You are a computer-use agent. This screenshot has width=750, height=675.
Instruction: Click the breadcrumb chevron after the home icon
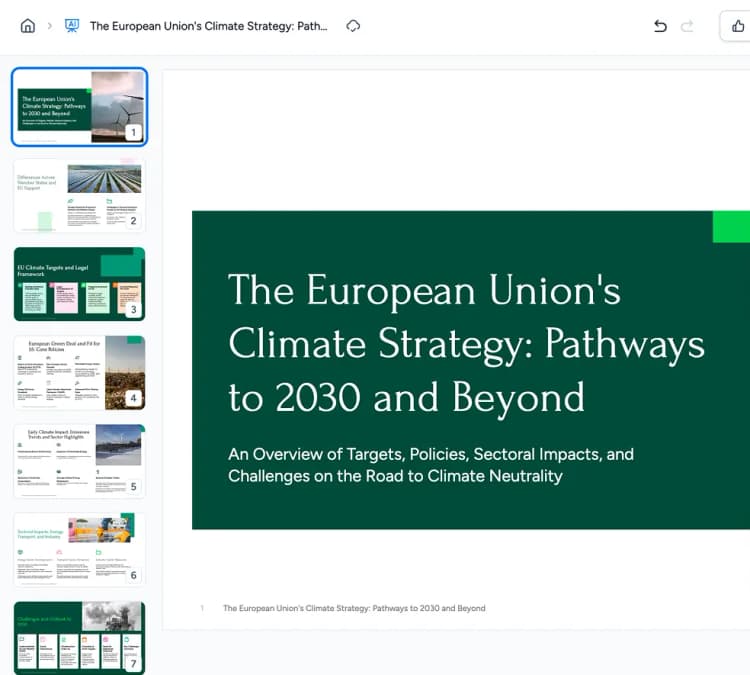point(50,26)
